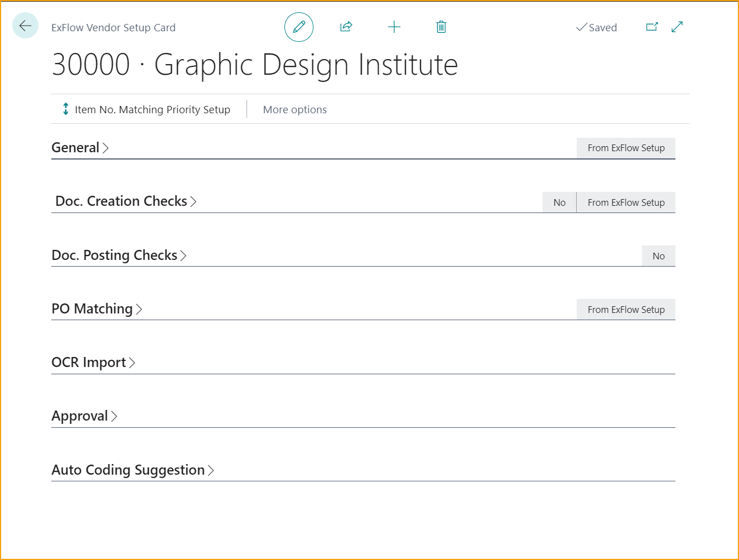Expand card to full screen icon

pyautogui.click(x=677, y=27)
